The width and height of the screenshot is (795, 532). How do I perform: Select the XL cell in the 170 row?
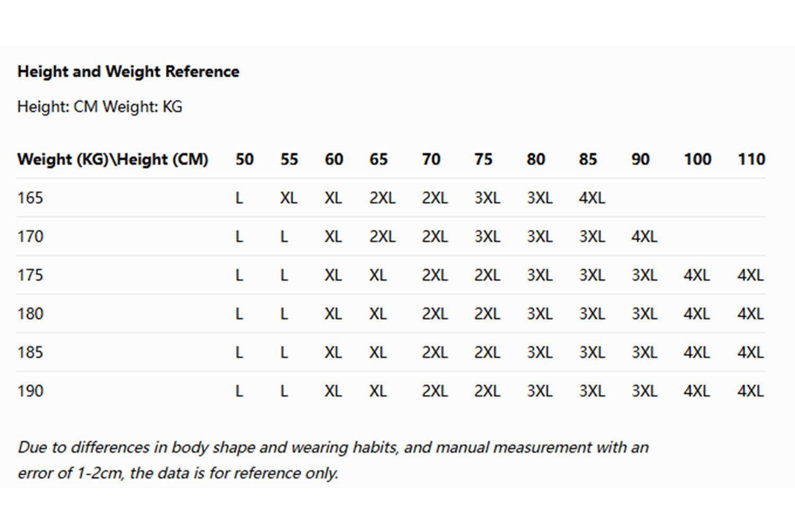(333, 236)
